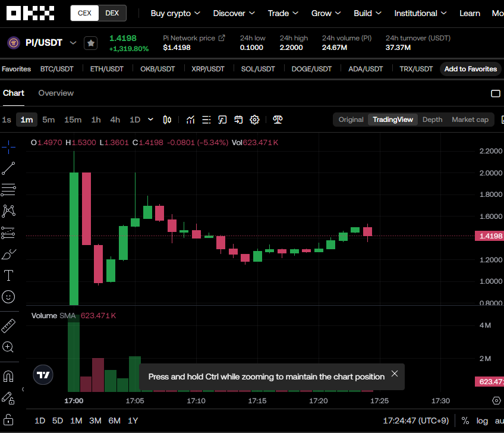The height and width of the screenshot is (433, 504).
Task: Open Pi Network price external link icon
Action: click(x=222, y=38)
